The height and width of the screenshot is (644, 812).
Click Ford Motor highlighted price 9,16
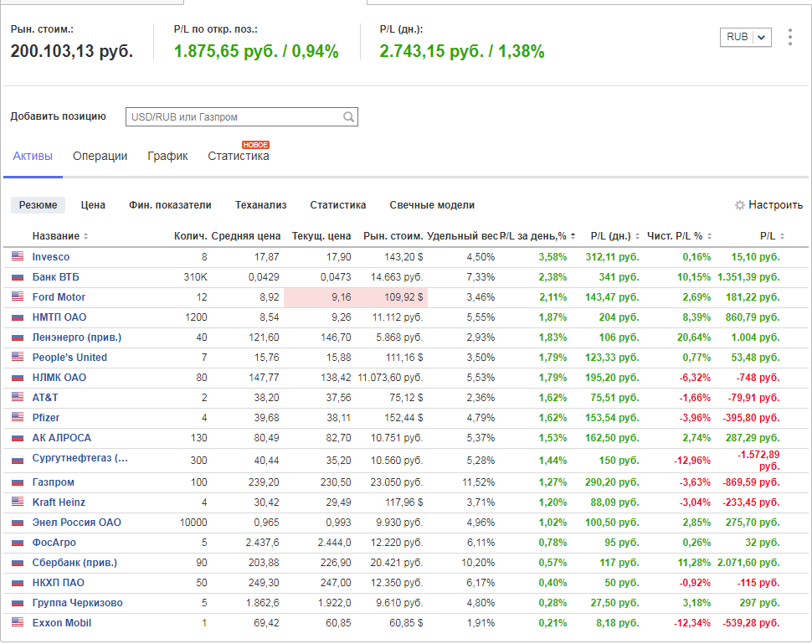342,297
